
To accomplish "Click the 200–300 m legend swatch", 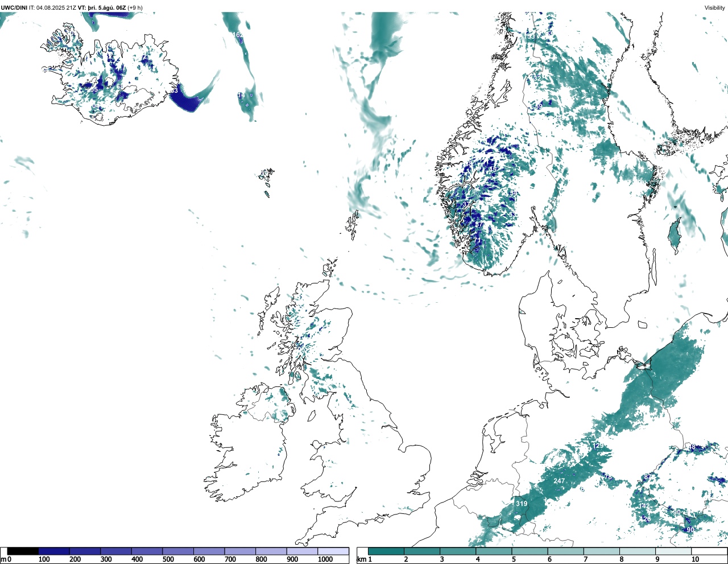I will tap(85, 551).
